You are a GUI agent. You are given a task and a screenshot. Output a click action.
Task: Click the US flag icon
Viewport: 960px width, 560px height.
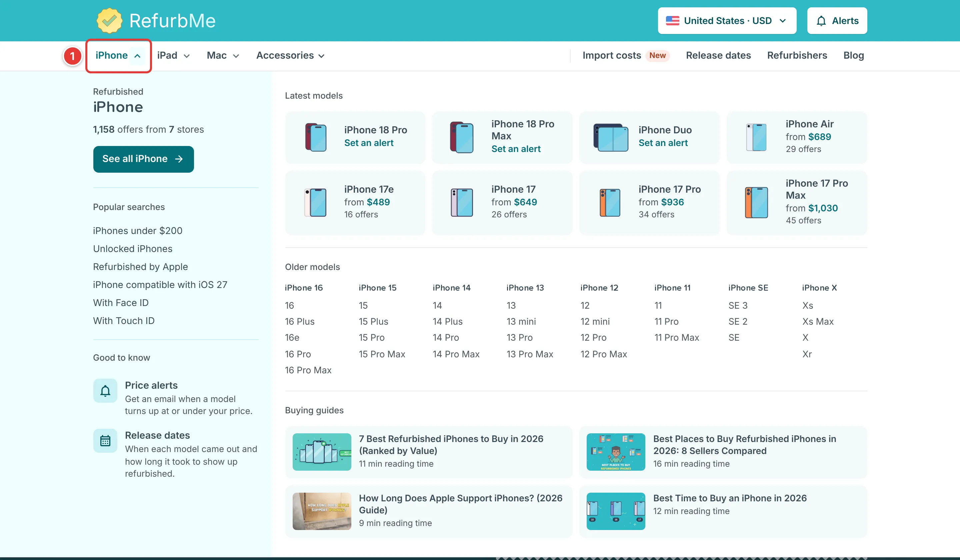coord(672,21)
